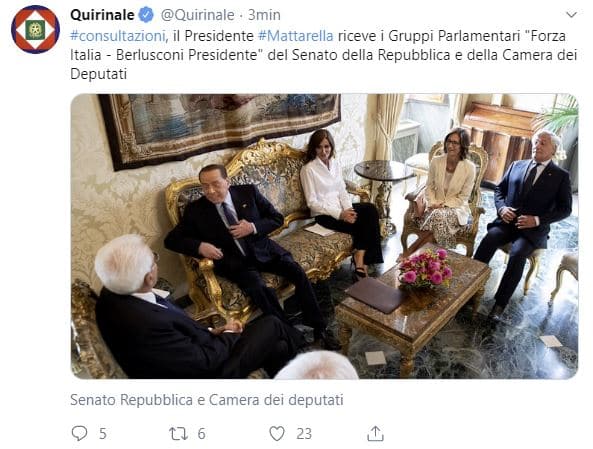This screenshot has height=449, width=593.
Task: Share the tweet via upload icon
Action: point(375,433)
